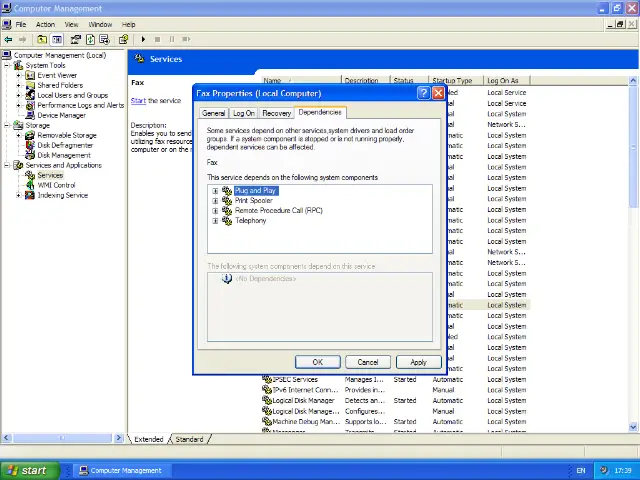Viewport: 640px width, 480px height.
Task: Click Computer Management taskbar button
Action: (122, 471)
